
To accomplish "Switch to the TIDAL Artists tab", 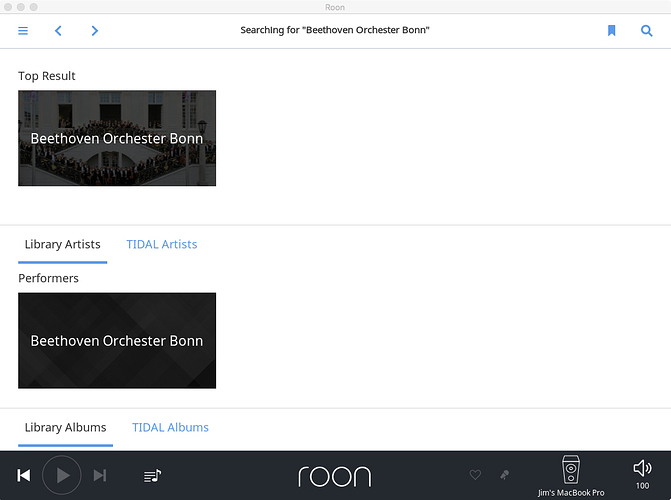I will (x=162, y=244).
